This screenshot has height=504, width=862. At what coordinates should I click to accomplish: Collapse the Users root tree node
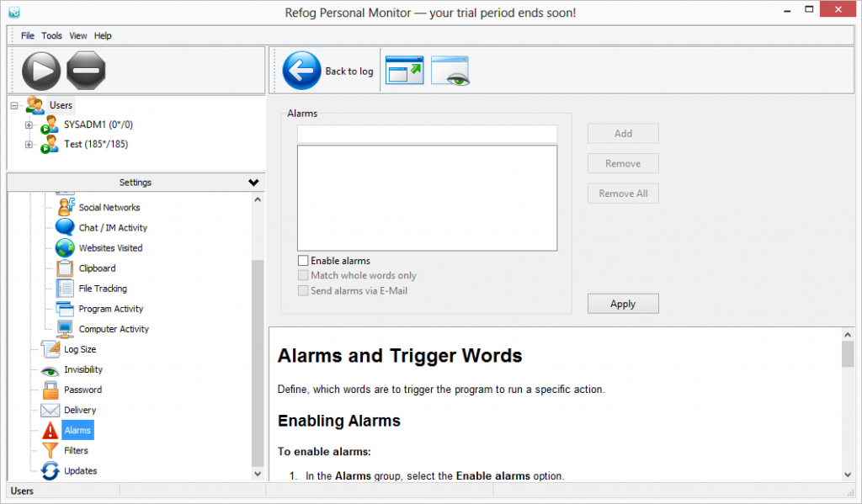point(14,106)
